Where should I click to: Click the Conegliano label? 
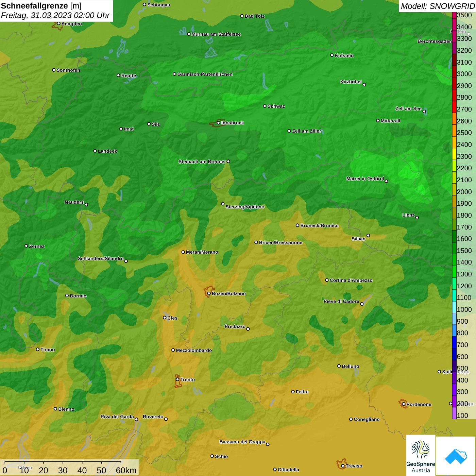(367, 419)
